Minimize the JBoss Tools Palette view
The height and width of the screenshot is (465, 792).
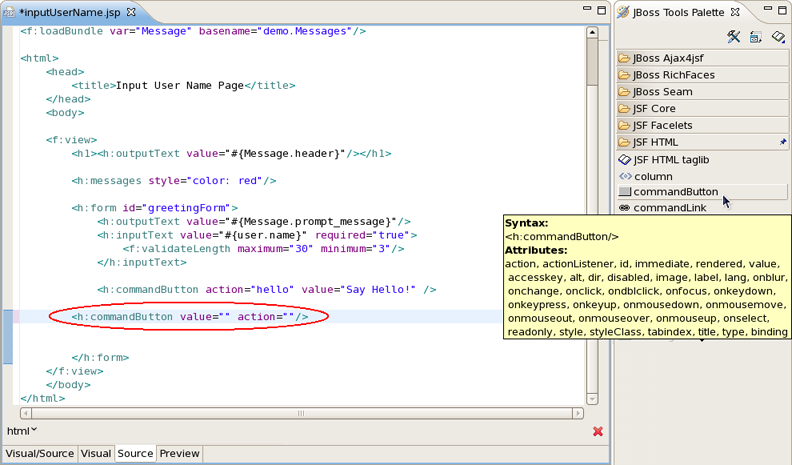pos(765,12)
